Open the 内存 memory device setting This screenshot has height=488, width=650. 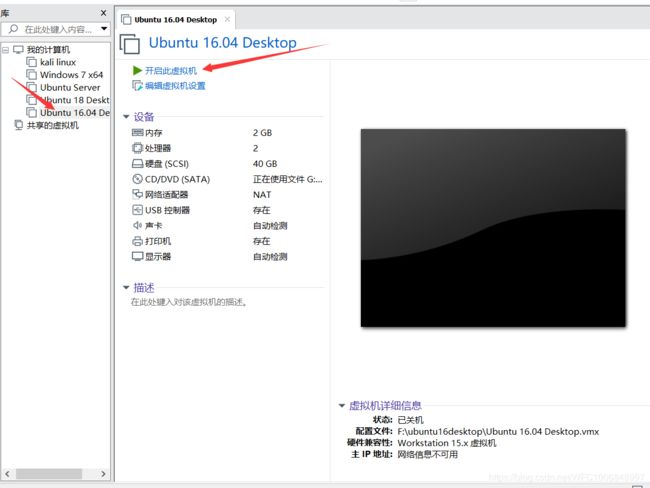coord(153,133)
